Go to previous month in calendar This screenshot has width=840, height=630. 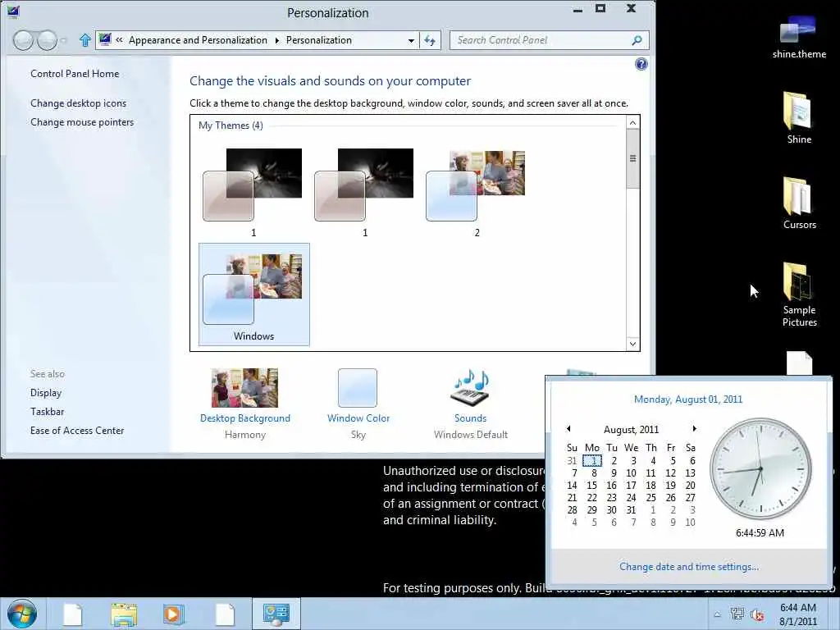point(568,428)
